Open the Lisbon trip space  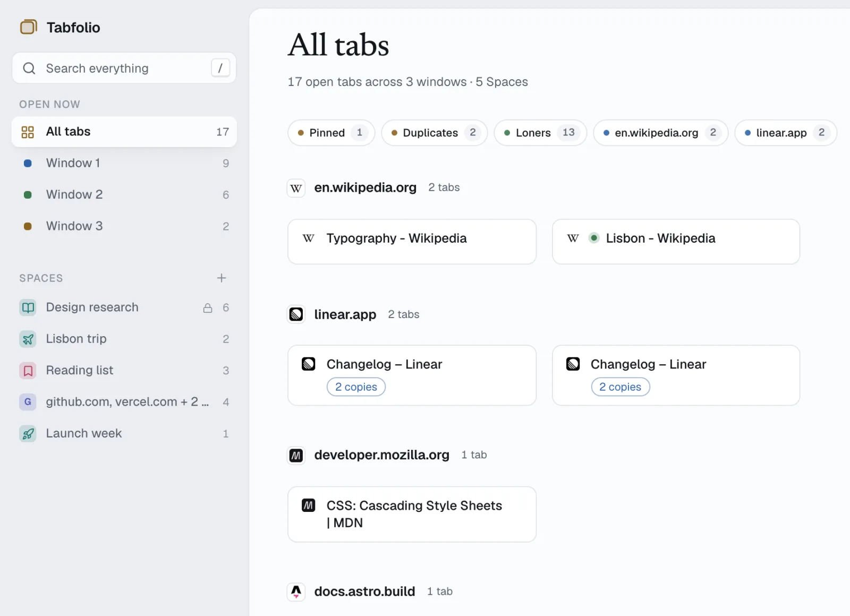tap(124, 339)
